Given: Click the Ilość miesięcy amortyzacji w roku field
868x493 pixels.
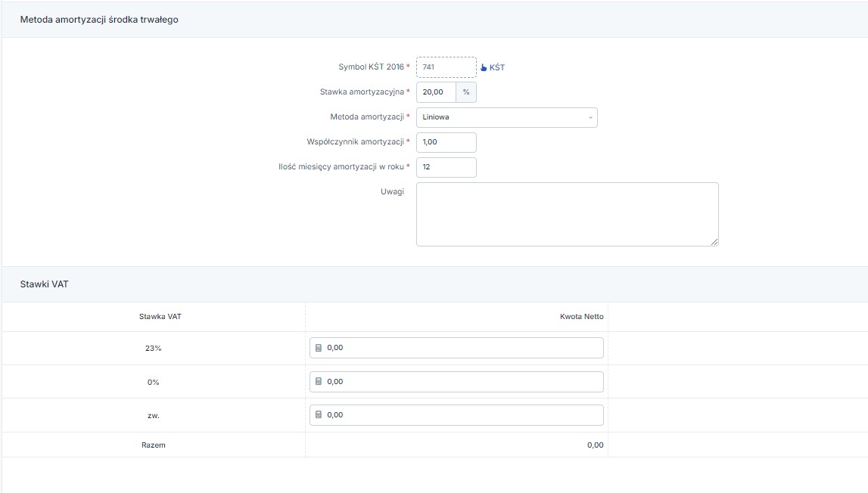Looking at the screenshot, I should [x=446, y=167].
